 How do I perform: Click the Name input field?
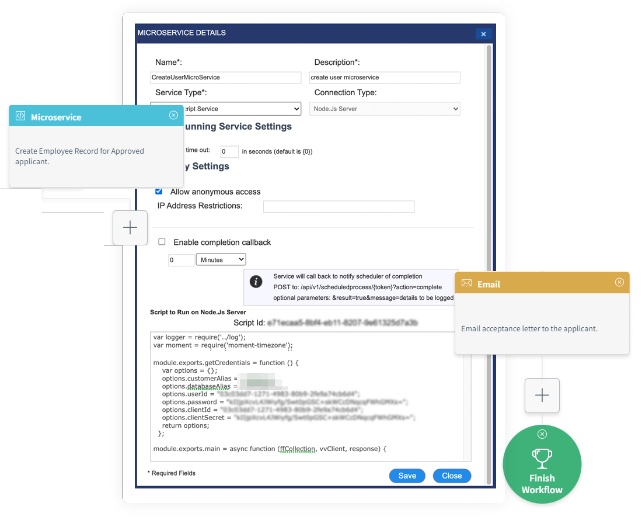tap(226, 77)
